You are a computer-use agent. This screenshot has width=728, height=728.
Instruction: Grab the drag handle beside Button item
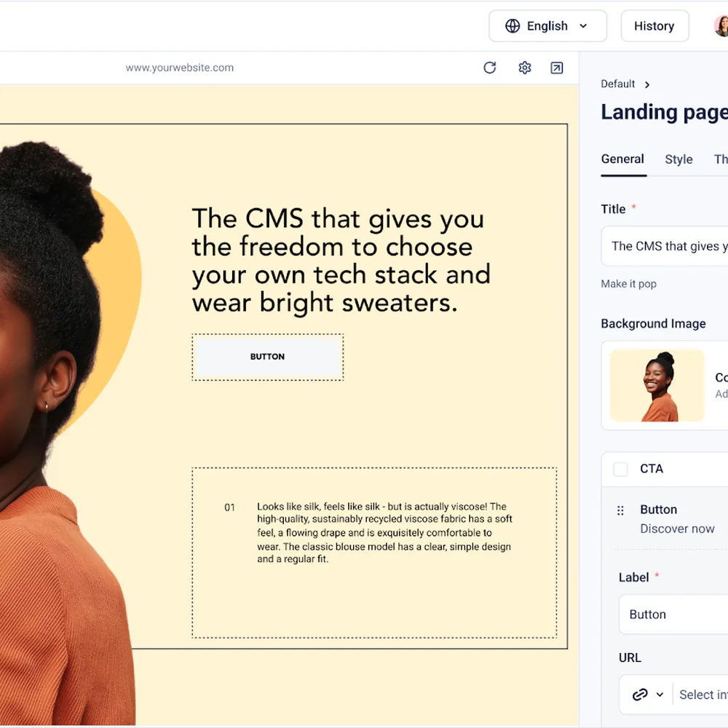tap(620, 511)
